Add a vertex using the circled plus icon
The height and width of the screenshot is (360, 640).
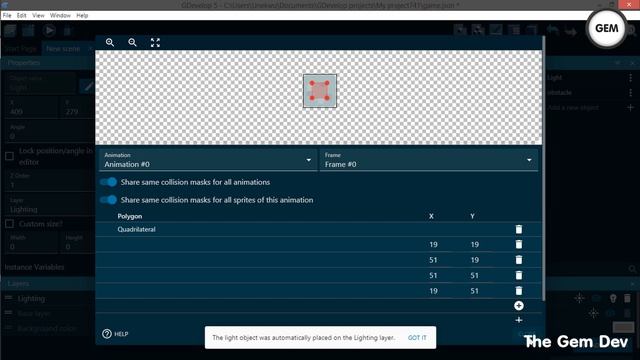[x=519, y=306]
